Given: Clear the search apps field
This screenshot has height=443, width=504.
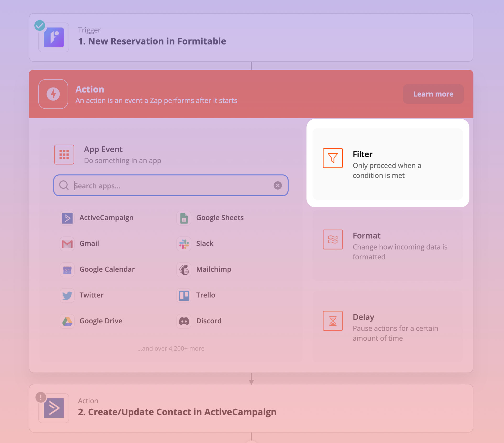Looking at the screenshot, I should [278, 185].
